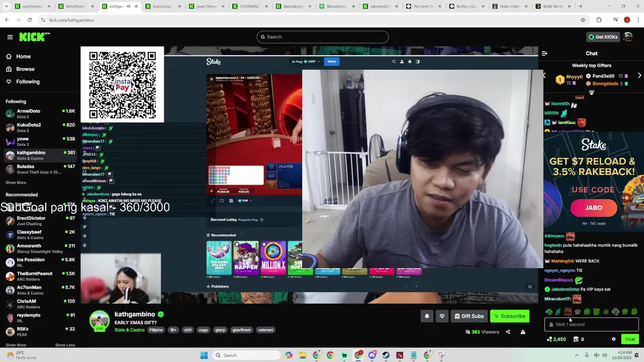The height and width of the screenshot is (362, 644).
Task: Open Buladas channel in Following list
Action: [40, 169]
